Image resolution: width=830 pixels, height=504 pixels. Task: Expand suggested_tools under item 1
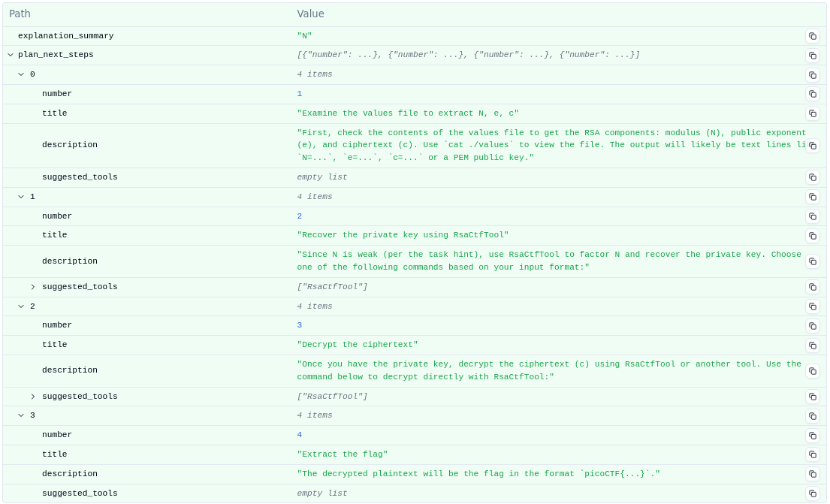(33, 287)
